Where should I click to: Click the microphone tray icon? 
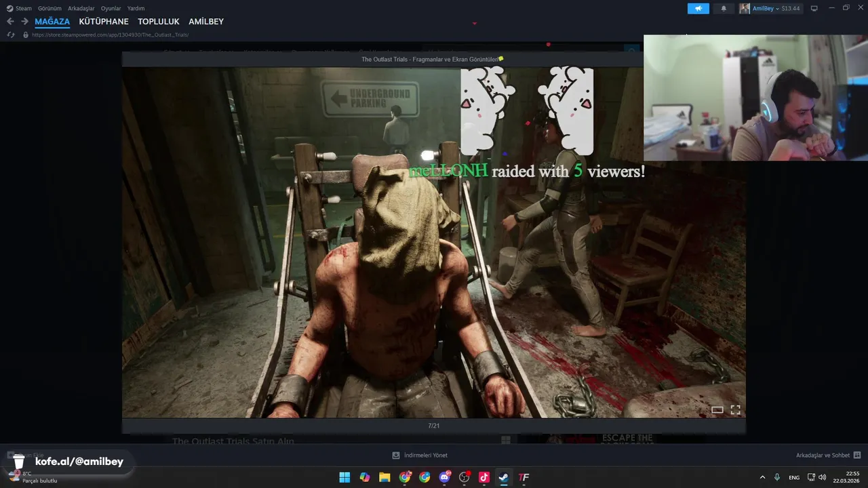click(777, 477)
